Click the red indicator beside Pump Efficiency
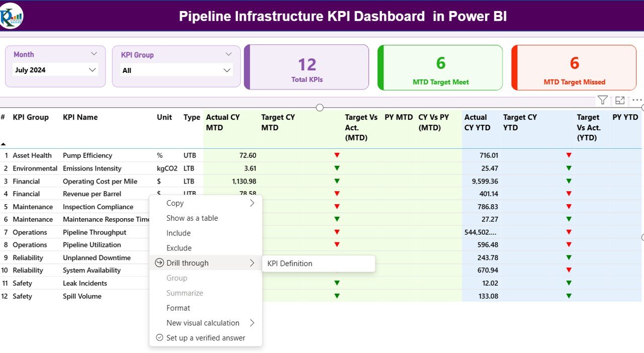Screen dimensions: 644x353 337,155
